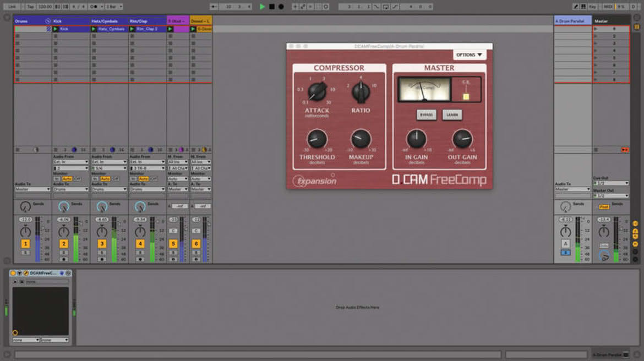Open Drums track Audio To dropdown
The width and height of the screenshot is (644, 361).
click(32, 189)
